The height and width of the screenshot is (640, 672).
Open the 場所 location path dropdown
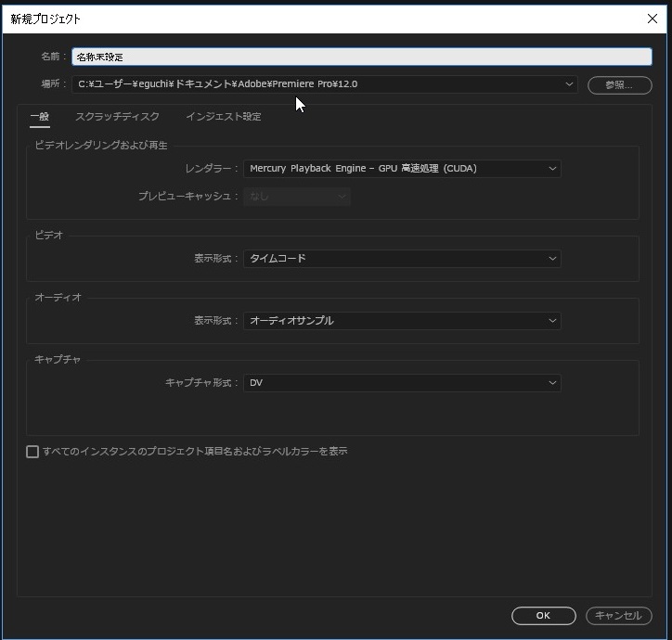coord(325,84)
